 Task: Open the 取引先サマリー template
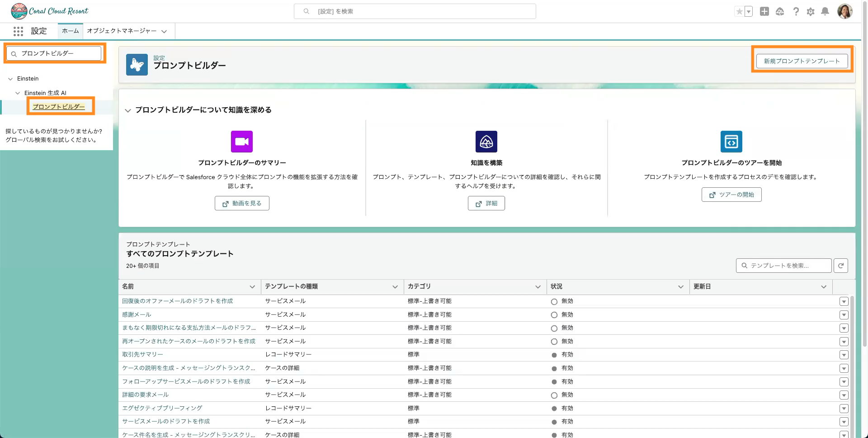(142, 354)
